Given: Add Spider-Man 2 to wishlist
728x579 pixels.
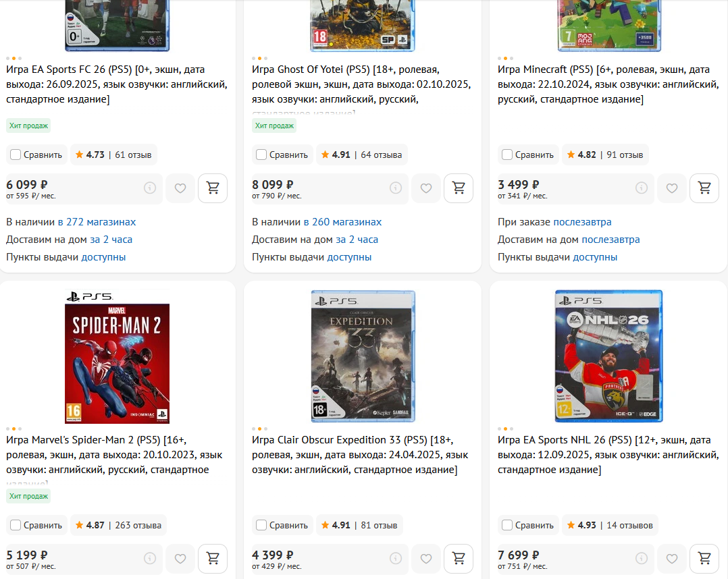Looking at the screenshot, I should click(x=180, y=559).
